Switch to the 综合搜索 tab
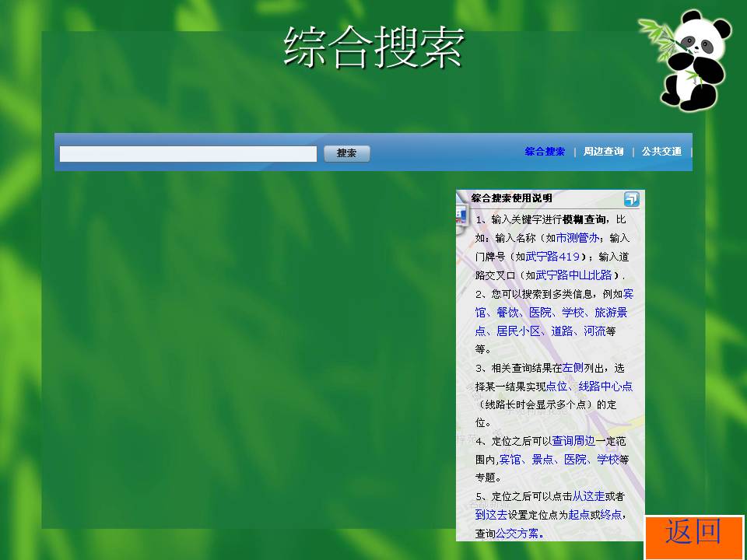Screen dimensions: 747x560 click(x=545, y=152)
